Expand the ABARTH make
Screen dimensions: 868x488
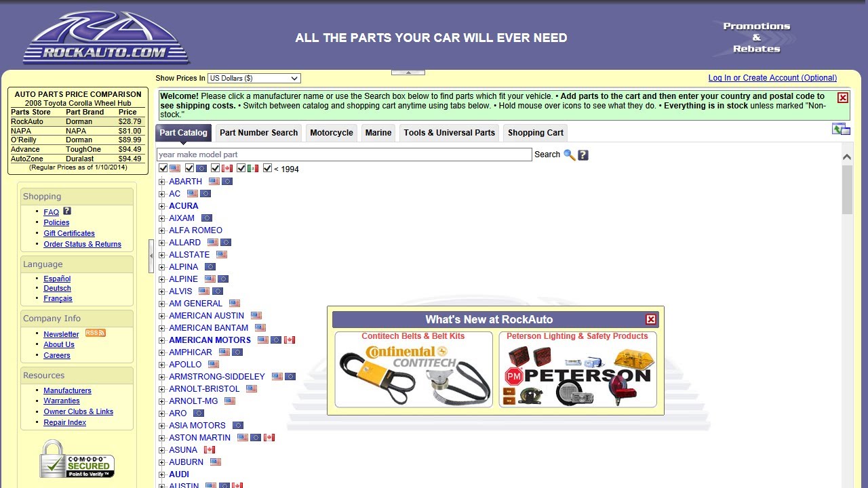(x=161, y=182)
